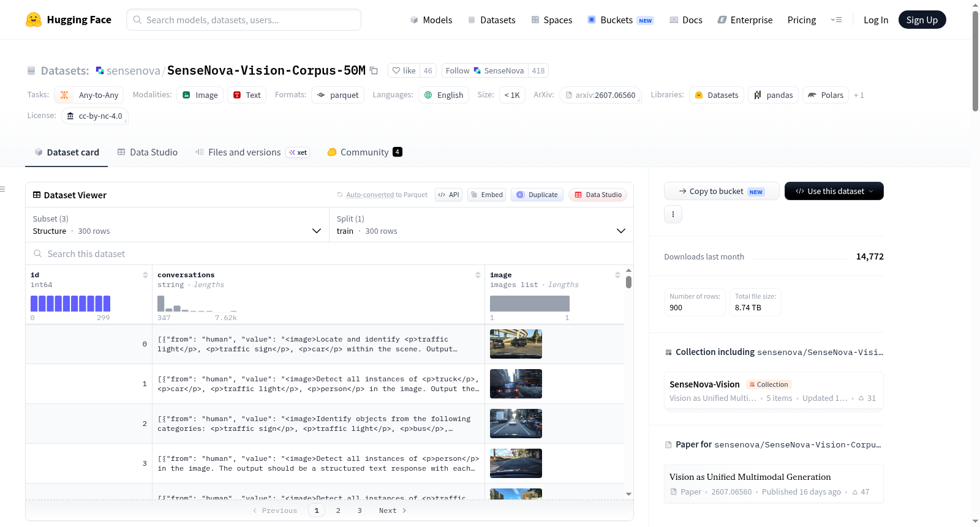
Task: Sort the conversations column
Action: point(478,275)
